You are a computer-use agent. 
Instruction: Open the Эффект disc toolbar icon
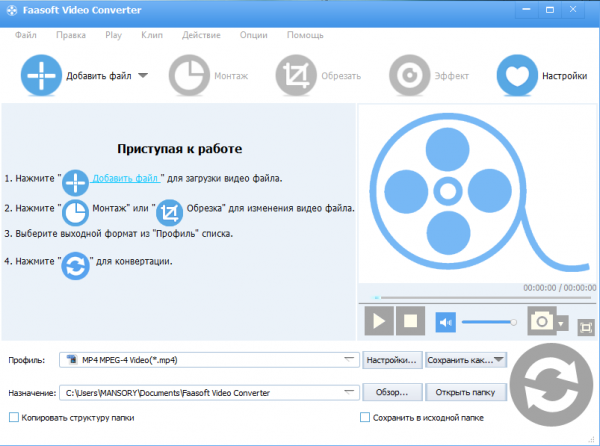point(410,75)
